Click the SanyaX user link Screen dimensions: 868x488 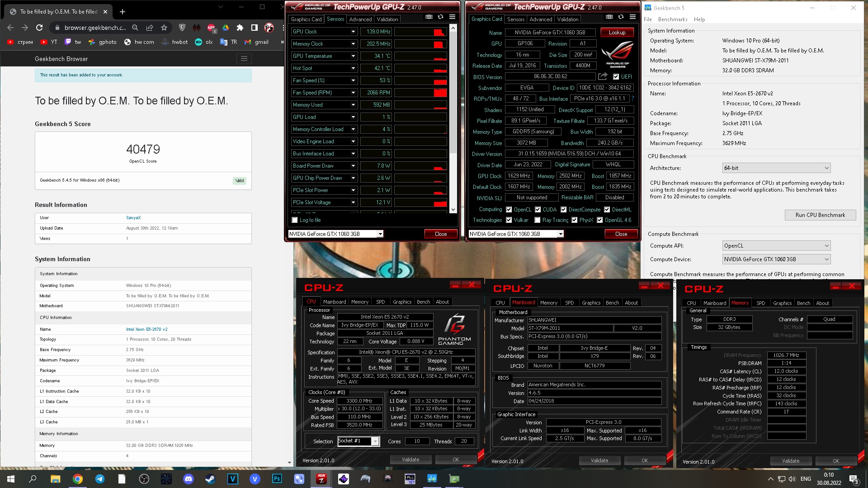tap(133, 218)
